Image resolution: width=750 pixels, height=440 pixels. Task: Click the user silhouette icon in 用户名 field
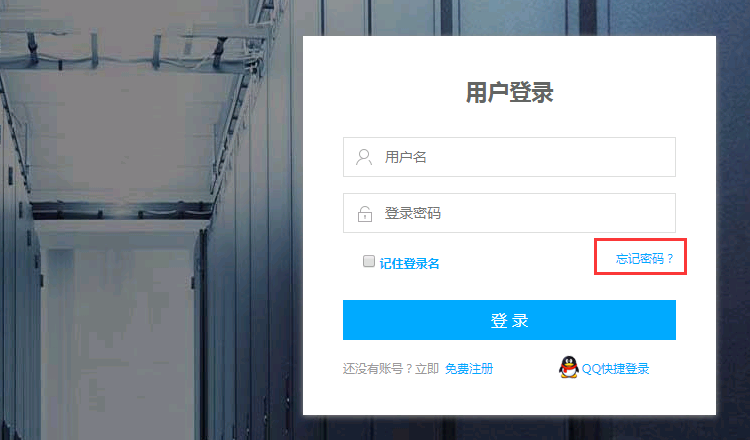[x=364, y=157]
